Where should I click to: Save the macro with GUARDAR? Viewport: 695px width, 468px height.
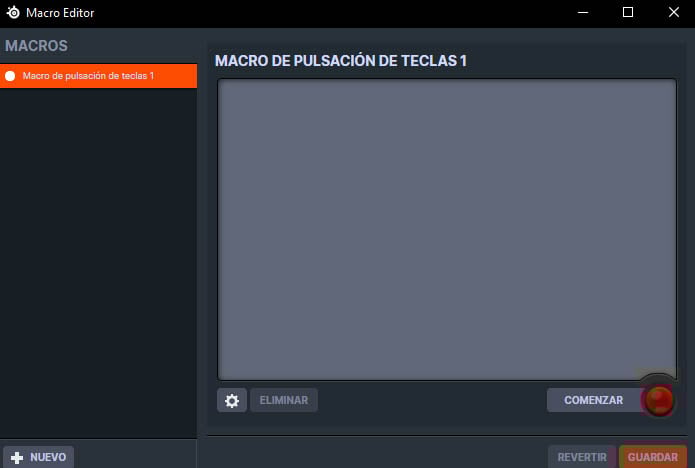tap(652, 457)
